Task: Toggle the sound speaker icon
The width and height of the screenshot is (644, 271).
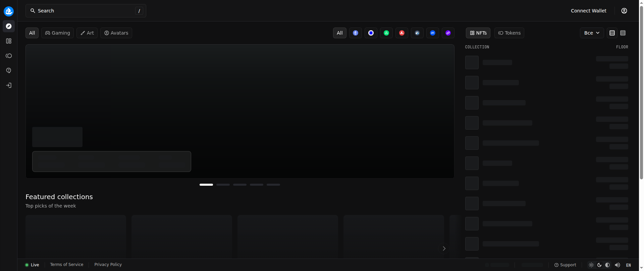Action: 618,265
